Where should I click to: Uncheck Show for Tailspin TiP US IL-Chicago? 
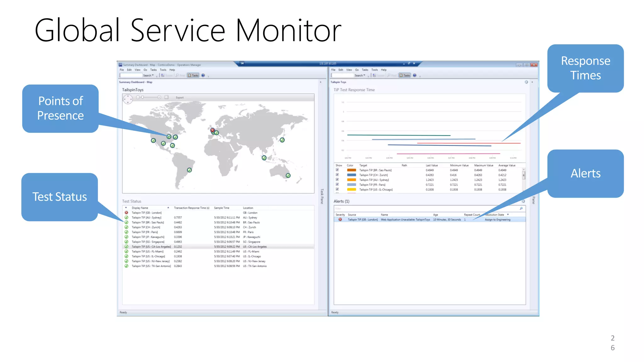pyautogui.click(x=337, y=189)
